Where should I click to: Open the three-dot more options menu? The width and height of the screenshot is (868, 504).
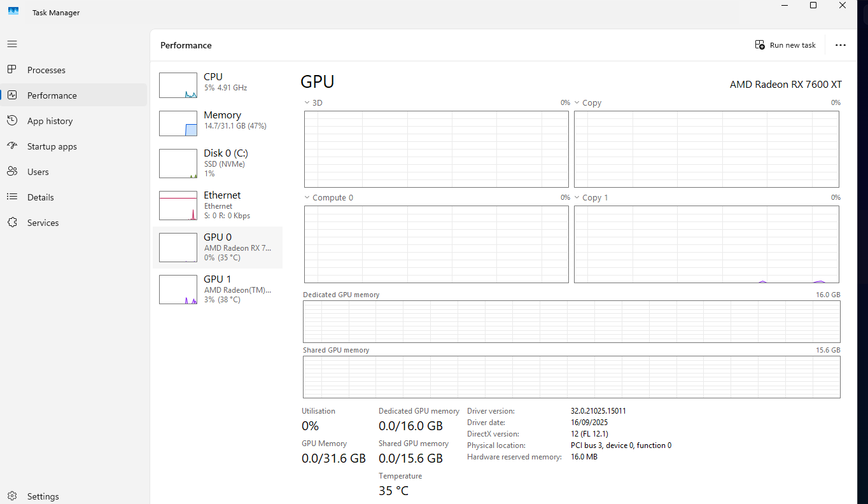point(840,45)
